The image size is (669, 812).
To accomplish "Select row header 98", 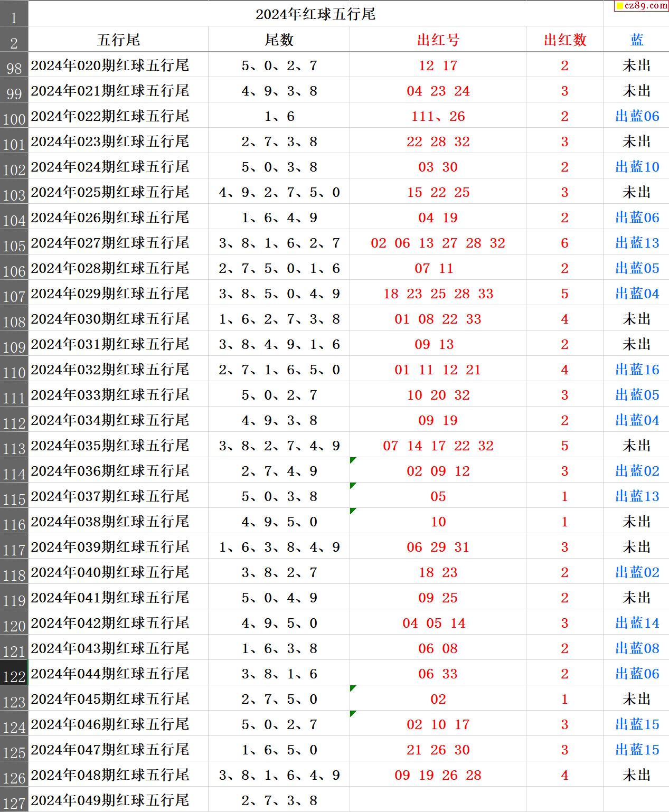I will pyautogui.click(x=14, y=65).
